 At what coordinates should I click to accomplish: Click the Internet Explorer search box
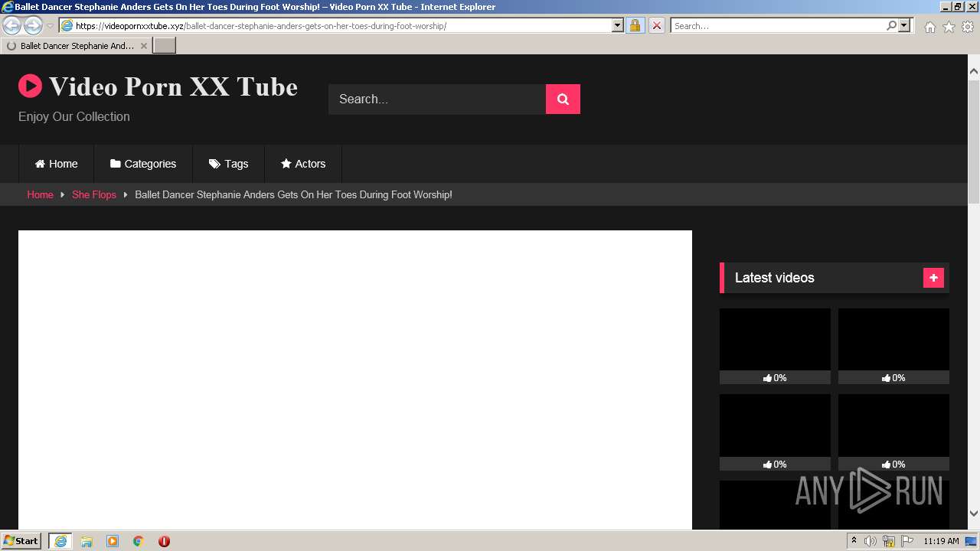(x=777, y=25)
